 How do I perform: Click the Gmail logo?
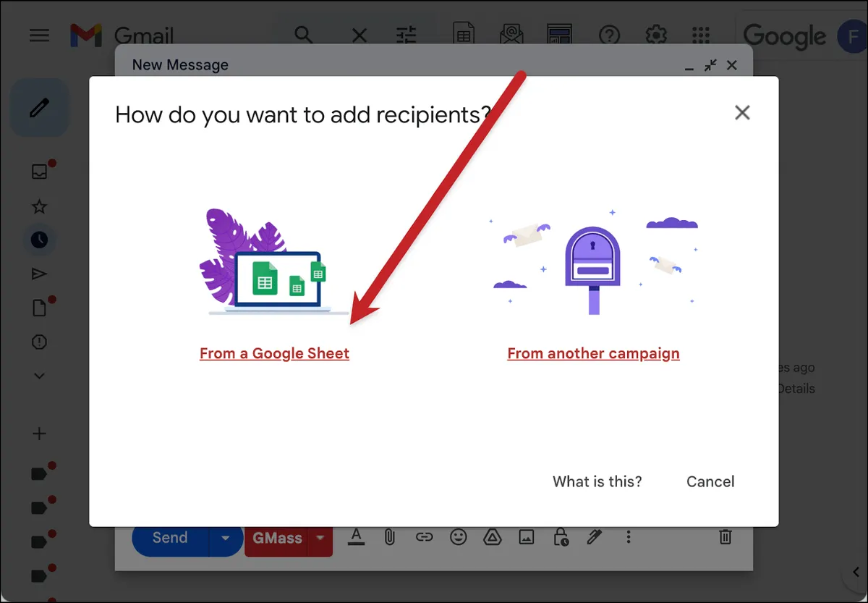click(x=122, y=35)
